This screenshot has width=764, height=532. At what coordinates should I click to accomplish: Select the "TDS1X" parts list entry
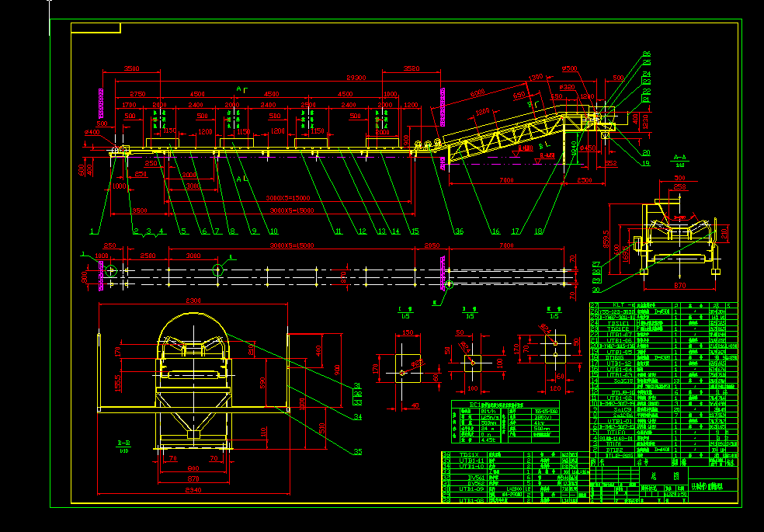(469, 454)
